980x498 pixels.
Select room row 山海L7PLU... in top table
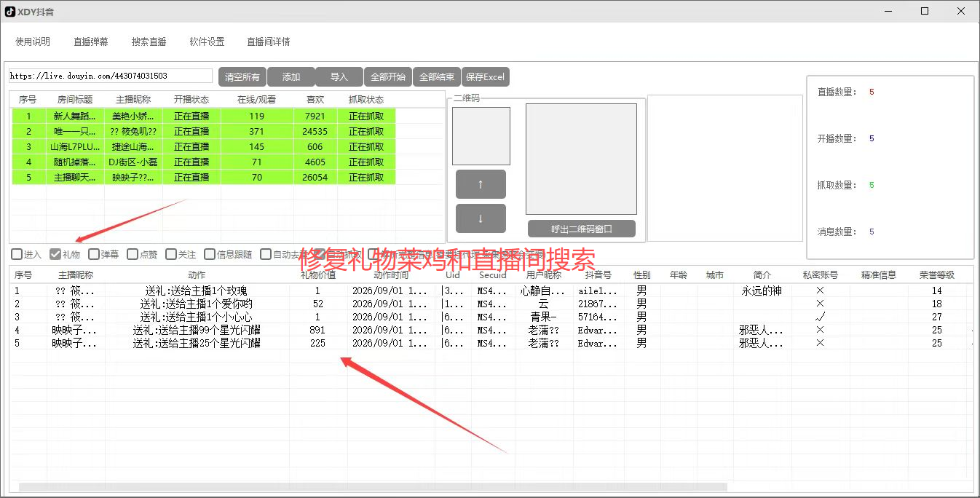[203, 146]
